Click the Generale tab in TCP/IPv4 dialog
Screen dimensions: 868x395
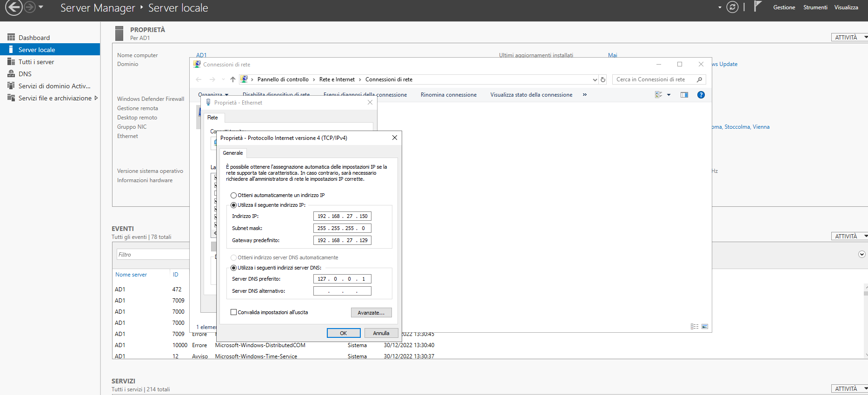233,153
